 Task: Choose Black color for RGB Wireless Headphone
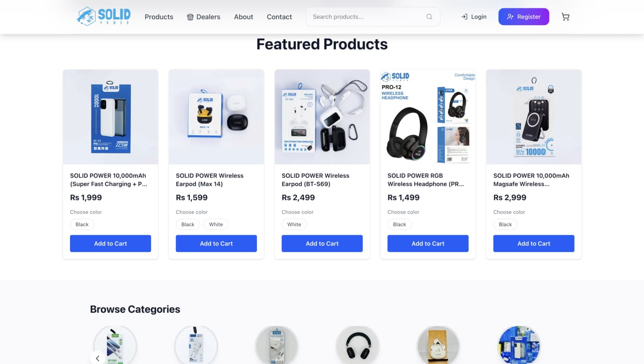(x=399, y=224)
